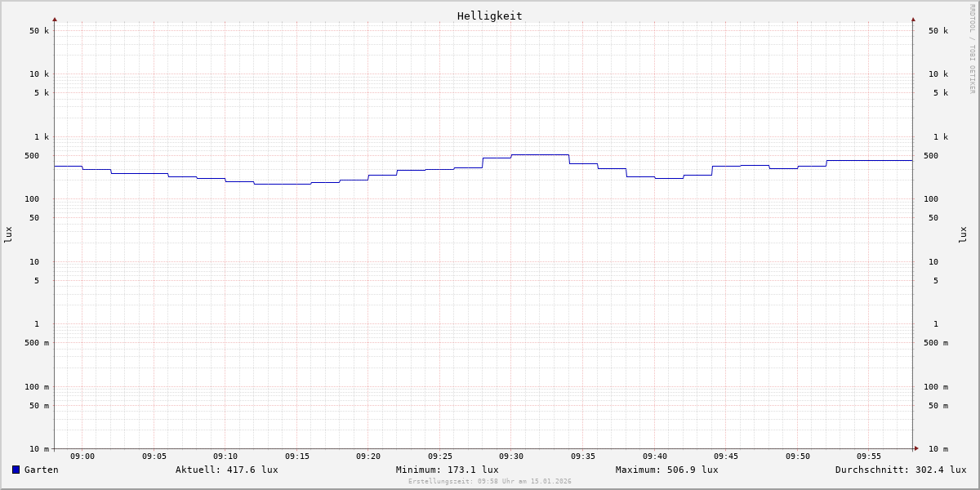
Task: Click the red arrow atop the right y-axis
Action: pyautogui.click(x=913, y=19)
